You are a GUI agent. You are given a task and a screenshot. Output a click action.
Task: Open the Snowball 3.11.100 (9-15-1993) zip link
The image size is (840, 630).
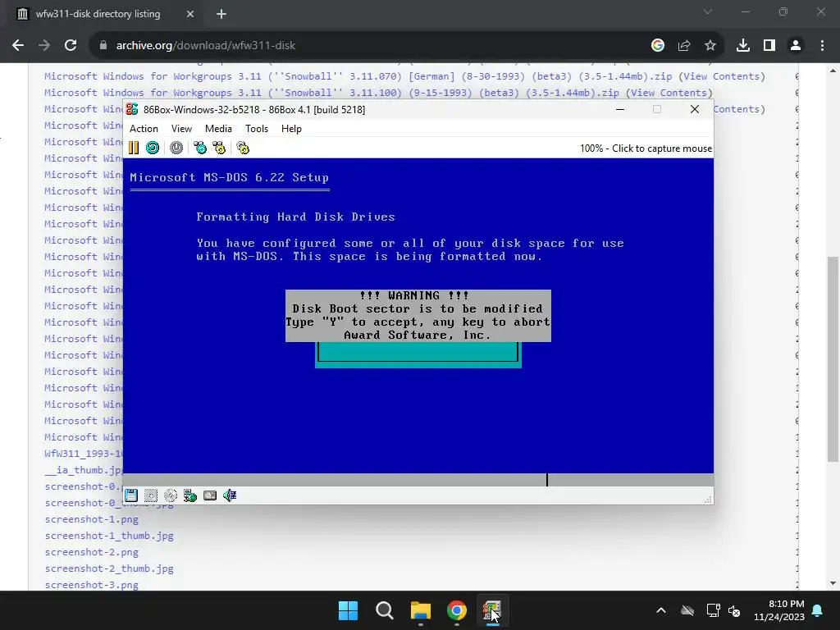331,93
